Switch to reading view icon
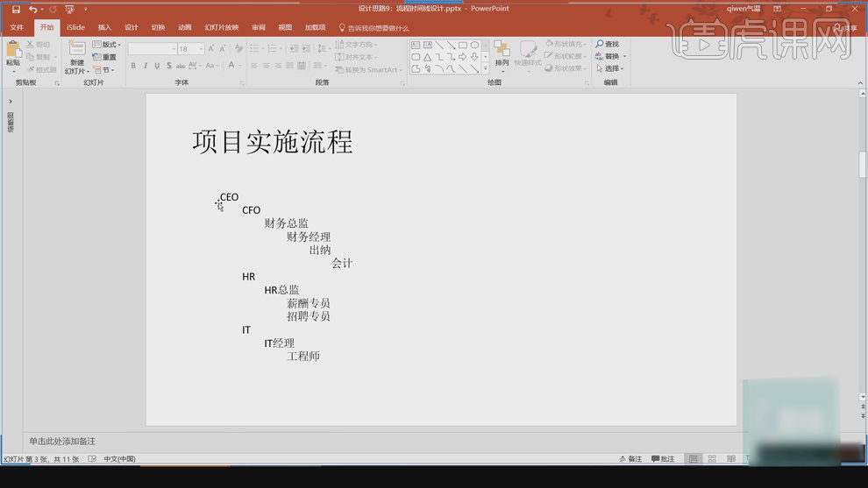 point(731,459)
